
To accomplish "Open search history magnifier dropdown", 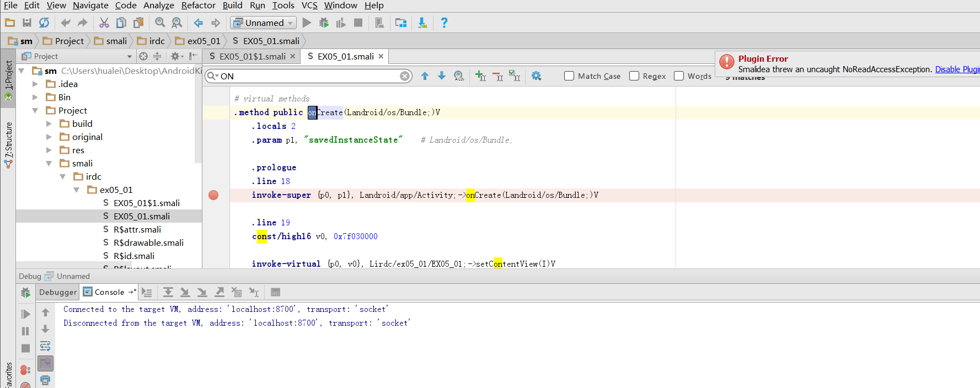I will coord(213,76).
